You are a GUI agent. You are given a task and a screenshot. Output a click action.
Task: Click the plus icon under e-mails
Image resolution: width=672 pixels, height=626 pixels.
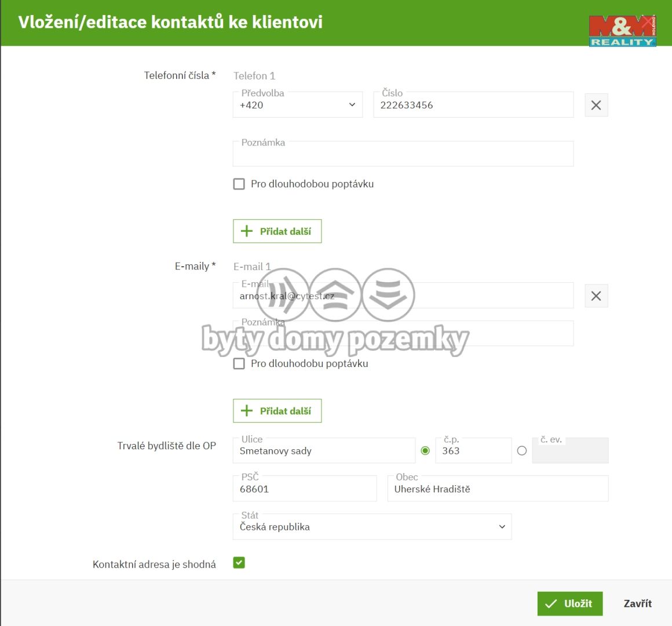pyautogui.click(x=247, y=411)
